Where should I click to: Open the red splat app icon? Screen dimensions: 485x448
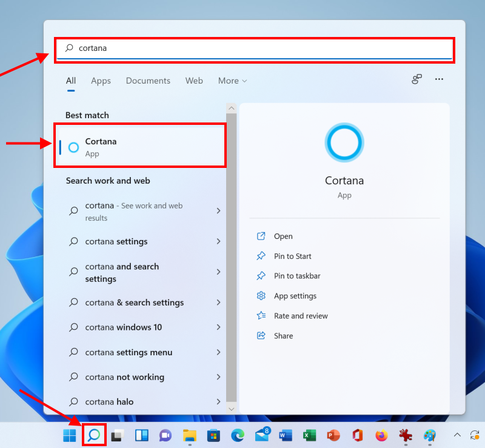coord(406,435)
